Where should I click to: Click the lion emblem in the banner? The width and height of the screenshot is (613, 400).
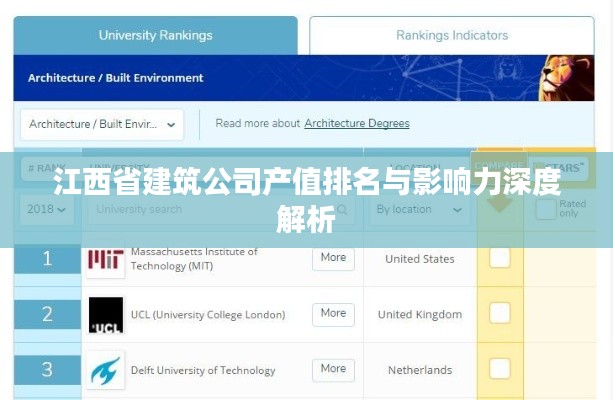tap(566, 78)
